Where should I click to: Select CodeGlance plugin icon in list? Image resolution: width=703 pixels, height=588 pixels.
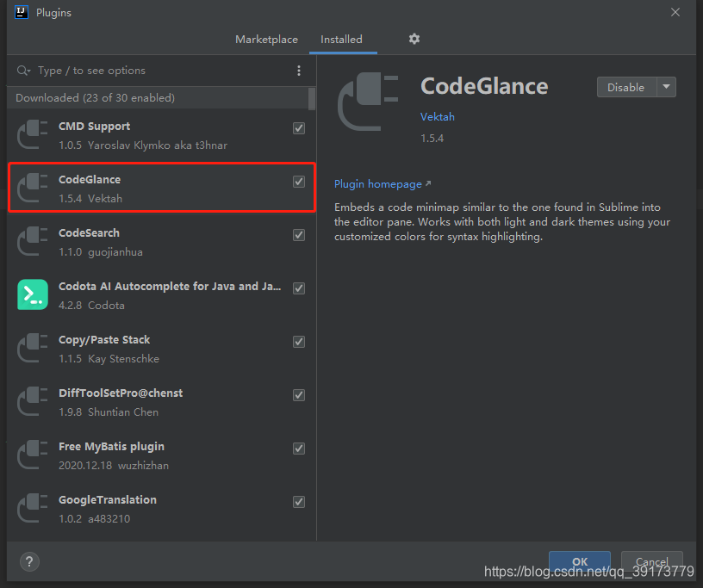(x=32, y=188)
